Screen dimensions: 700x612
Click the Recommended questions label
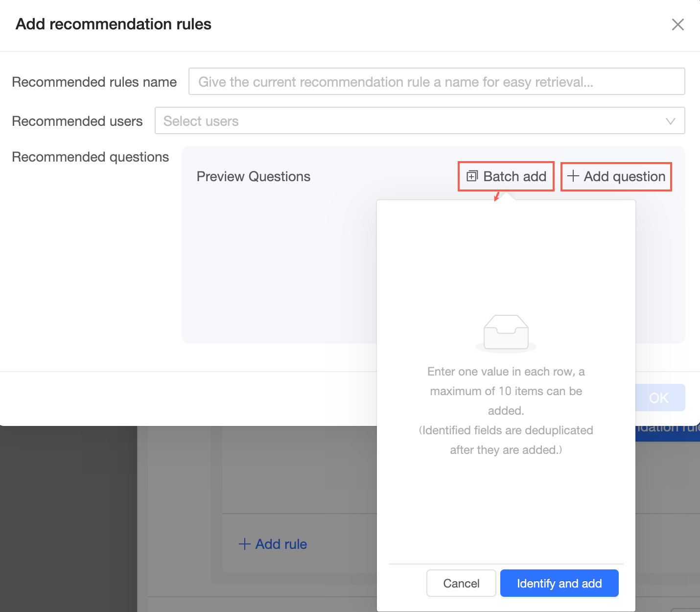(x=90, y=157)
